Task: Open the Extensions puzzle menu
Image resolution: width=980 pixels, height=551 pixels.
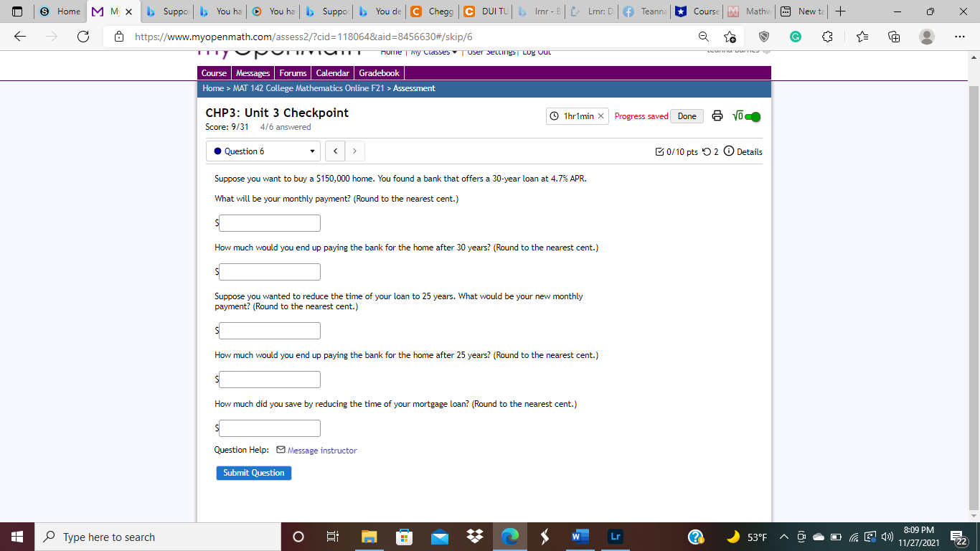Action: (x=827, y=37)
